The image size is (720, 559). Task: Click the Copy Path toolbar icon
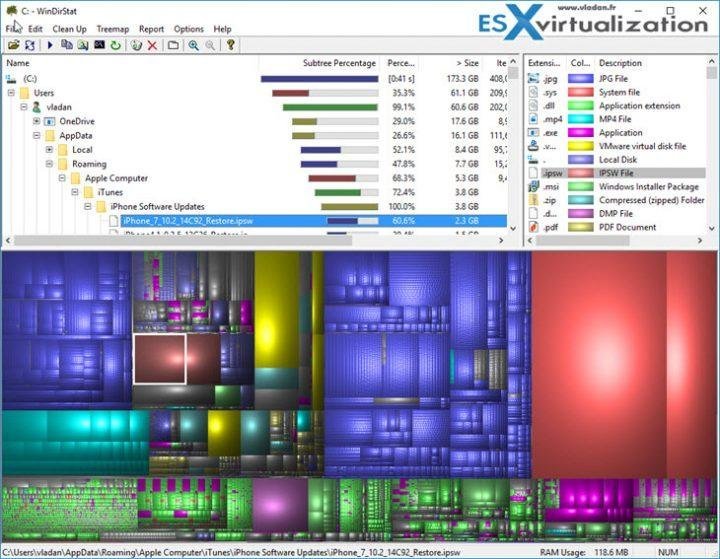click(67, 45)
